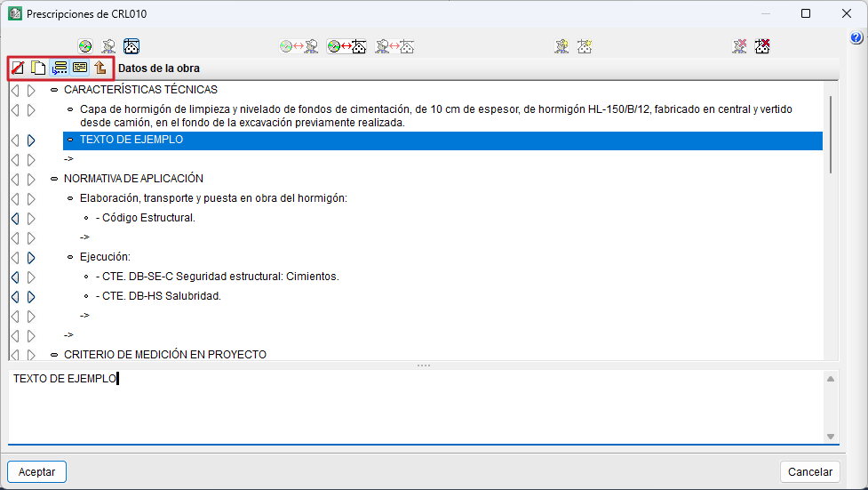
Task: Select CRITERIO DE MEDICIÓN EN PROYECTO row
Action: click(165, 355)
